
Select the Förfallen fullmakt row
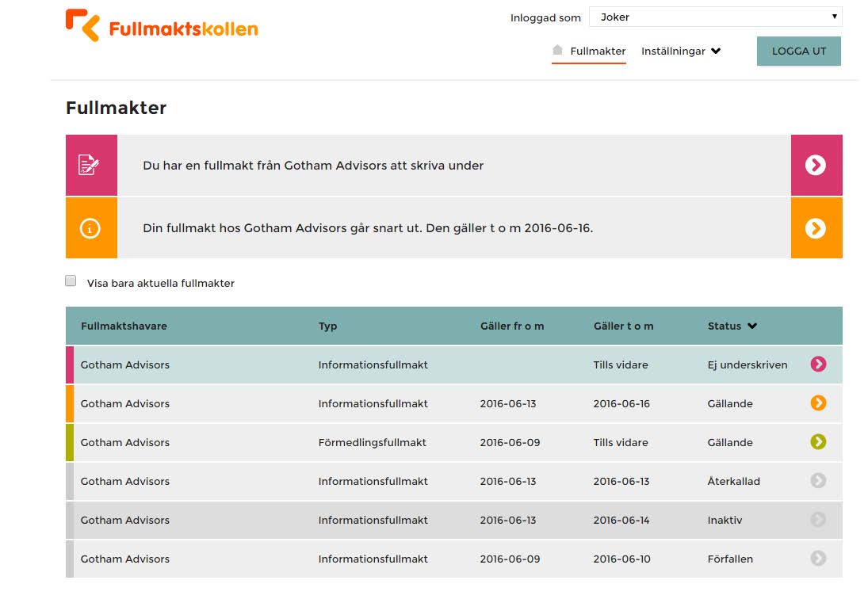coord(396,559)
